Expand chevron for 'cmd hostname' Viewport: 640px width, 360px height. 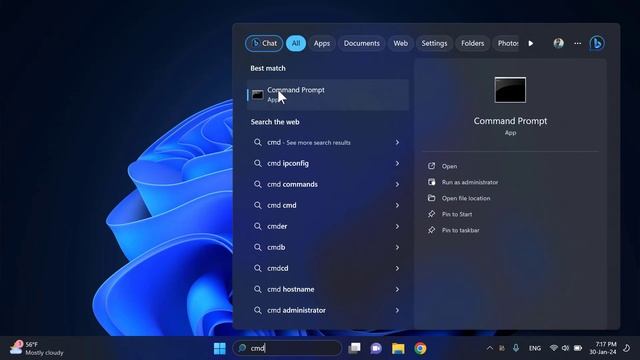pos(397,289)
